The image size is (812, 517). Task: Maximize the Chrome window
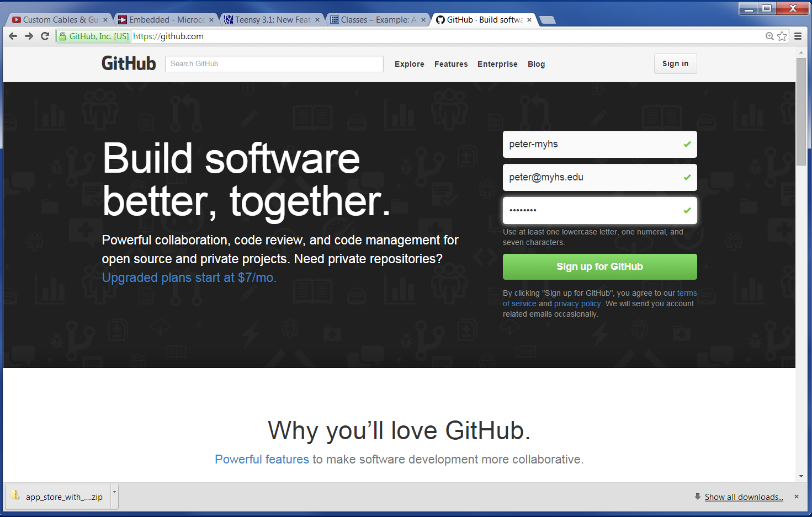[x=767, y=8]
